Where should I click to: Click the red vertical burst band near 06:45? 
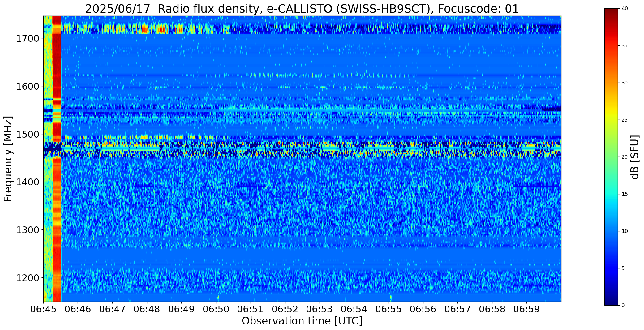tap(57, 159)
